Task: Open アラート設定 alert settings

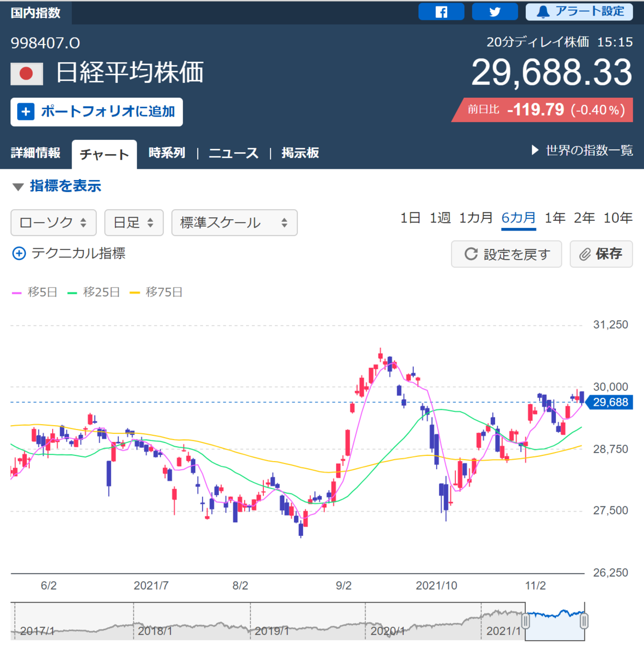Action: click(x=579, y=12)
